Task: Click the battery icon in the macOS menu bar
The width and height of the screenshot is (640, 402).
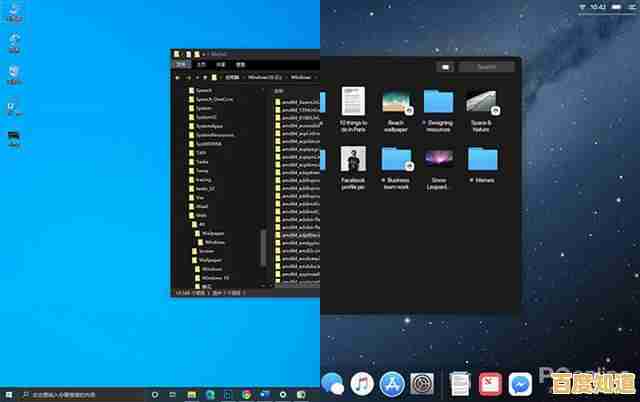Action: [x=617, y=7]
